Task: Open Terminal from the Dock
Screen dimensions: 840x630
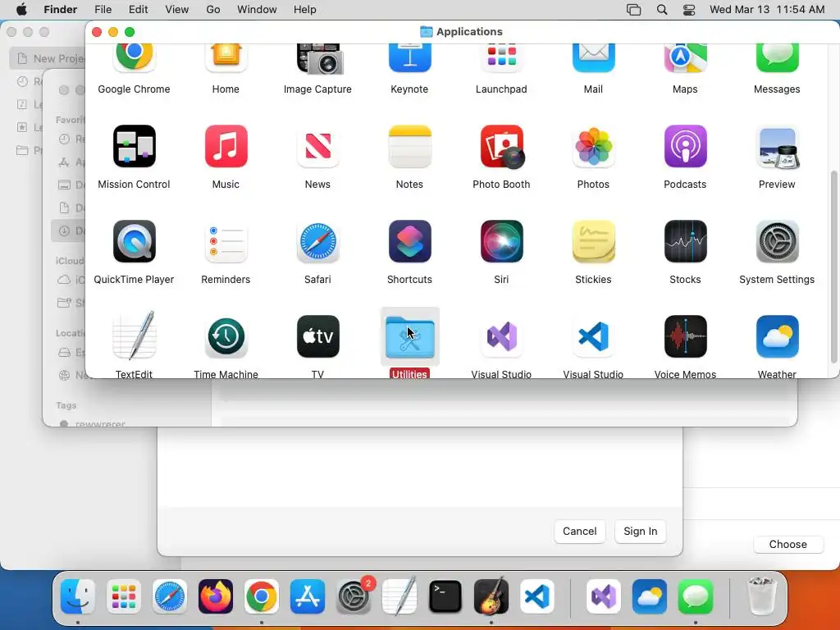Action: pos(445,596)
